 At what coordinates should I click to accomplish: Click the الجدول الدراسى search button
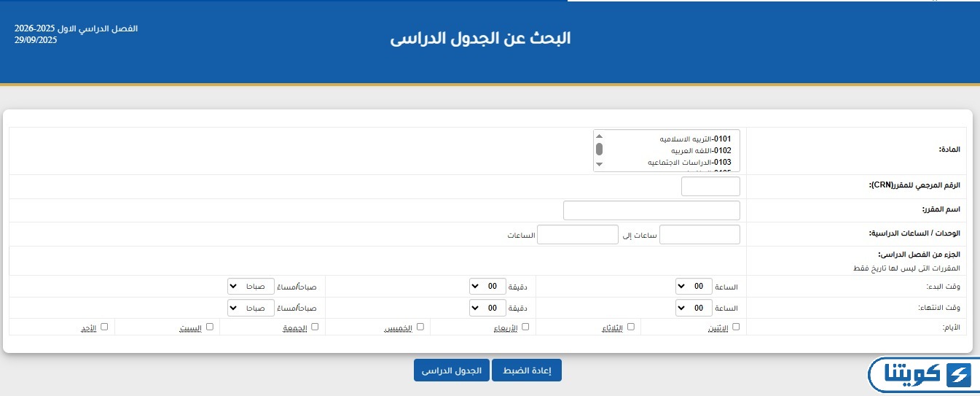(452, 370)
